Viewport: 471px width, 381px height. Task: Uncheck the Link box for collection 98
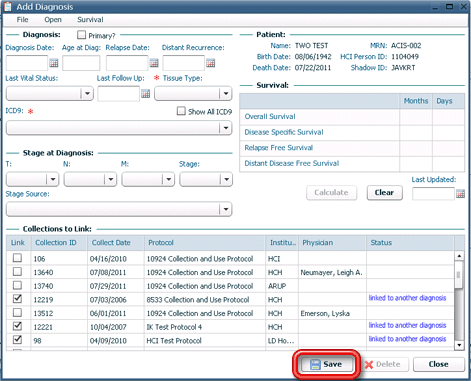pos(17,340)
